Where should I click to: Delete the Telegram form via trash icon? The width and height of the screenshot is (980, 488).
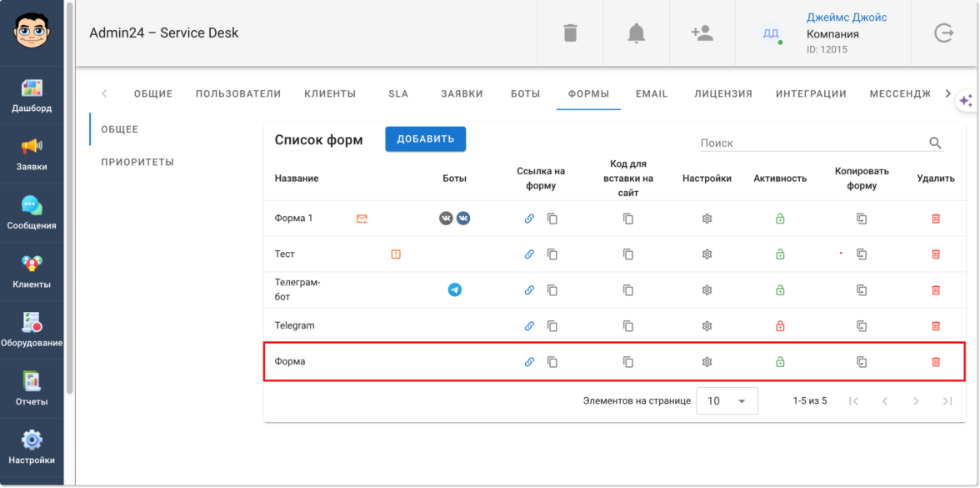click(936, 325)
